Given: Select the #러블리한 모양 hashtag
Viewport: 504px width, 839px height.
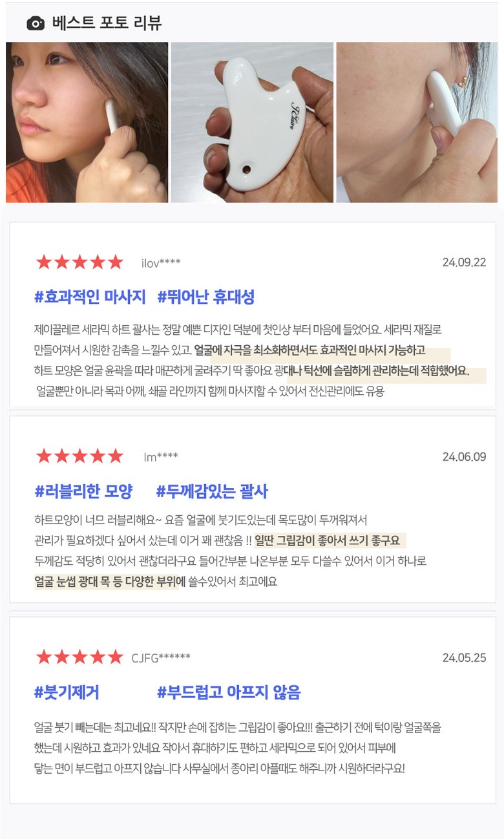Looking at the screenshot, I should click(83, 492).
